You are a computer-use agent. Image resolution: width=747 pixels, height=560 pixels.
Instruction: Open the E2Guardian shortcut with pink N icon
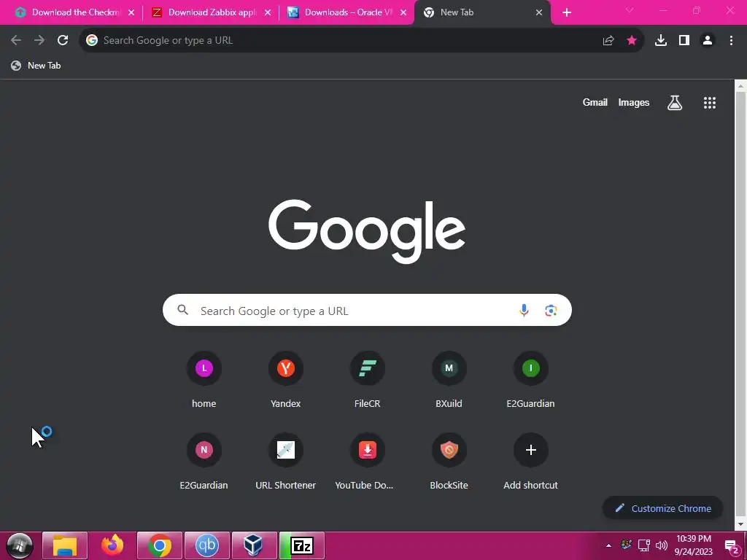click(x=204, y=462)
